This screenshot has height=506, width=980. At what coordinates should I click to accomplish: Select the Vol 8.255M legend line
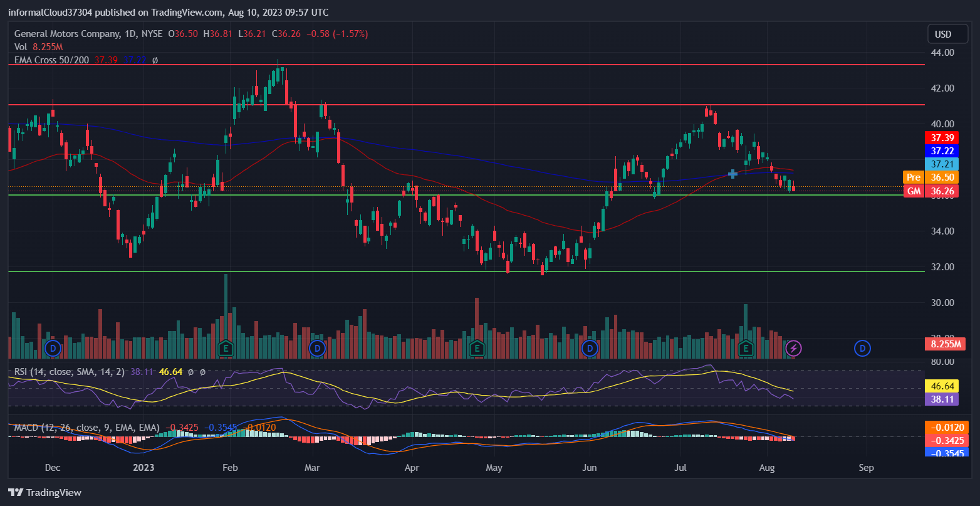(38, 47)
